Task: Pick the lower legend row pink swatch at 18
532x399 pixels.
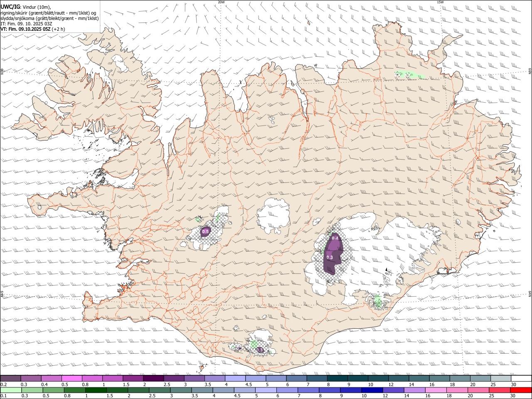Action: pyautogui.click(x=457, y=390)
